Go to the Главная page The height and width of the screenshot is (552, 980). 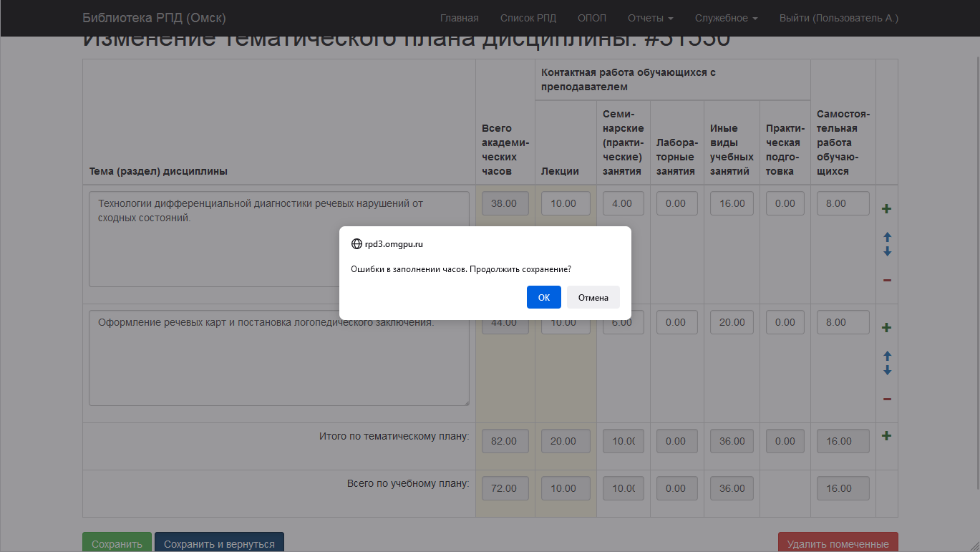tap(460, 18)
